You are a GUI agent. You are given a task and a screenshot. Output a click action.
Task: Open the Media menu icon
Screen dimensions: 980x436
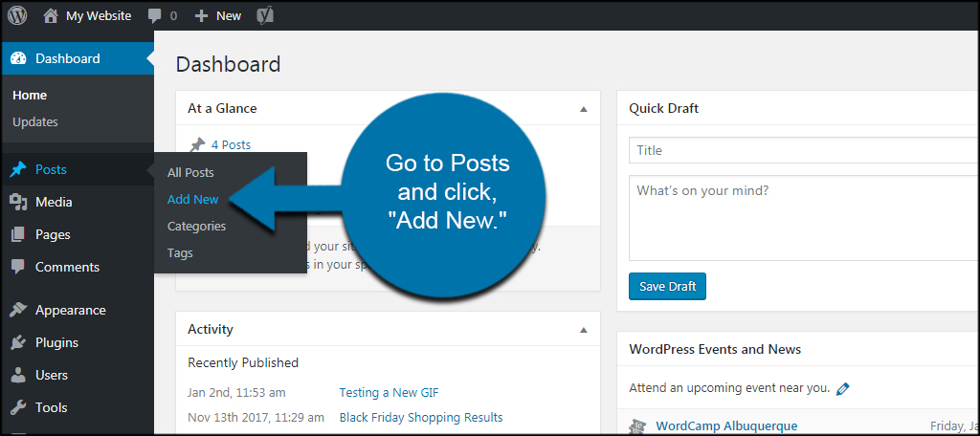click(x=19, y=202)
